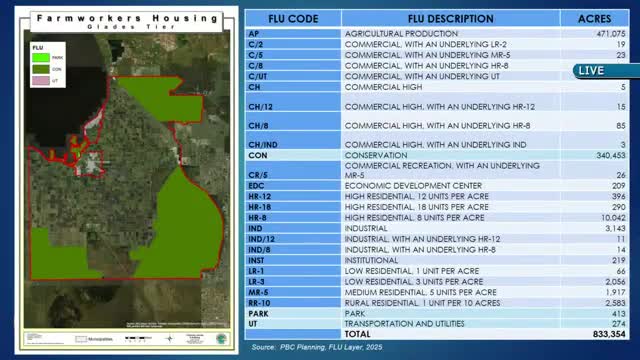Click the INDUSTRIAL description in IND row
Screen dimensions: 640x360
tap(366, 228)
